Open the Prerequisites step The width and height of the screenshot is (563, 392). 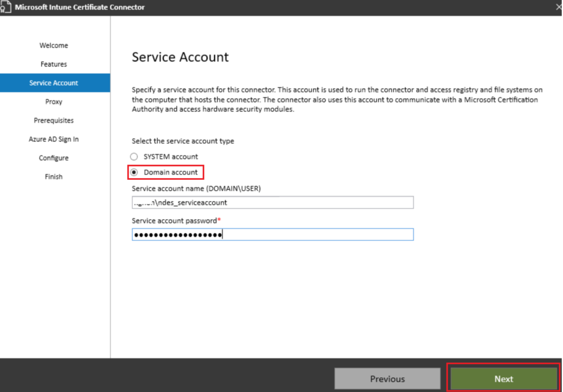[54, 120]
